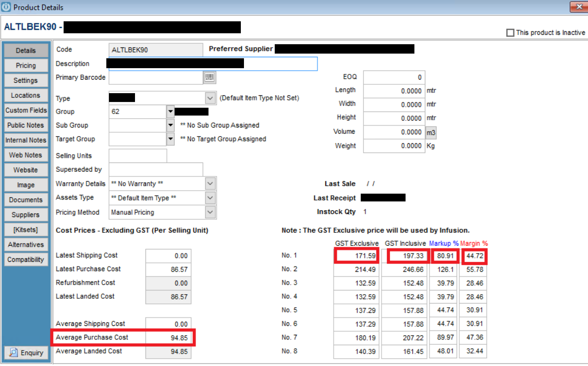Click the Latest Purchase Cost field

coord(168,269)
